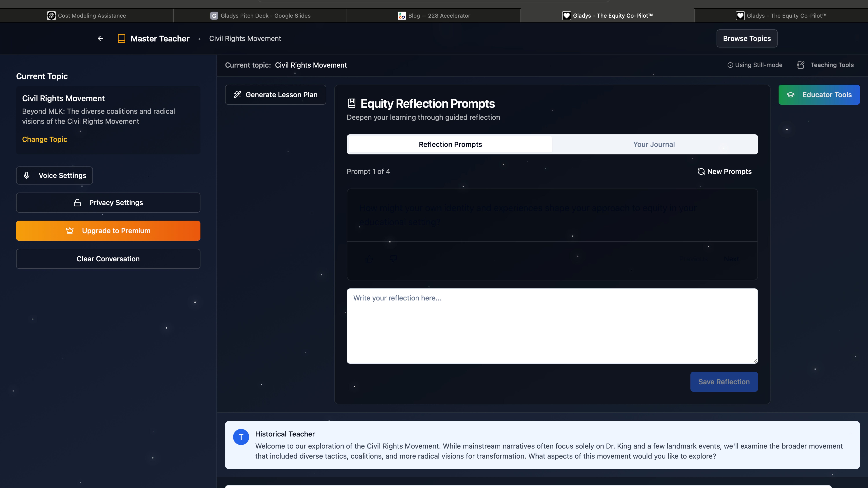This screenshot has width=868, height=488.
Task: Click the microphone icon on Voice Settings
Action: click(x=27, y=176)
